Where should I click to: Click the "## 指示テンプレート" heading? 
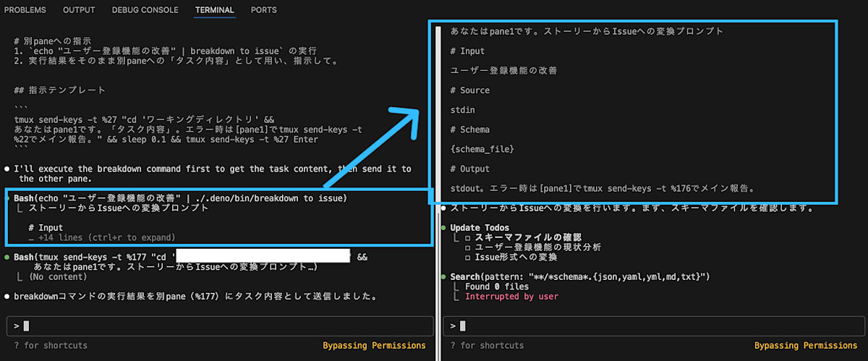click(59, 90)
